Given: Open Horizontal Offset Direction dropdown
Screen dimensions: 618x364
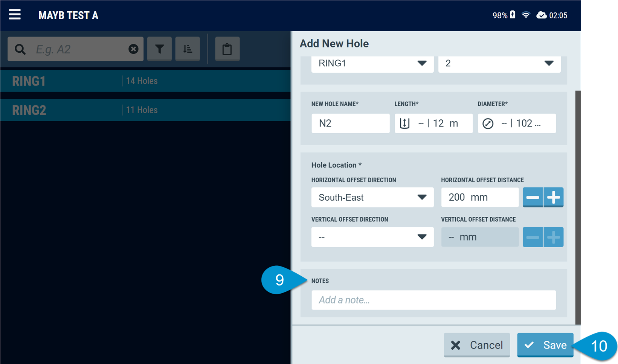Looking at the screenshot, I should click(x=372, y=197).
